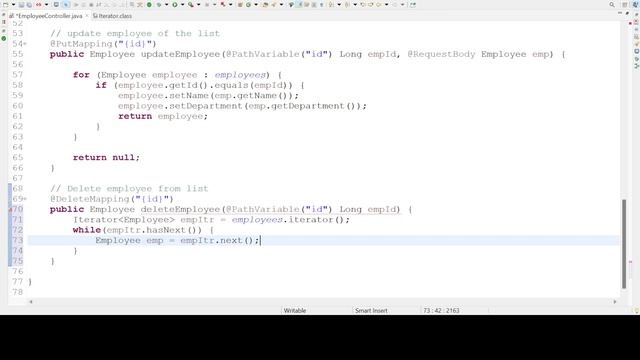Click the '// Delete employee from list' comment
The width and height of the screenshot is (640, 360).
point(129,189)
